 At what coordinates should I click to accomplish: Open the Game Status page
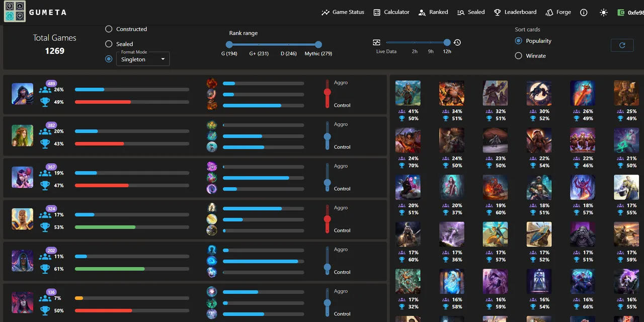pyautogui.click(x=343, y=12)
